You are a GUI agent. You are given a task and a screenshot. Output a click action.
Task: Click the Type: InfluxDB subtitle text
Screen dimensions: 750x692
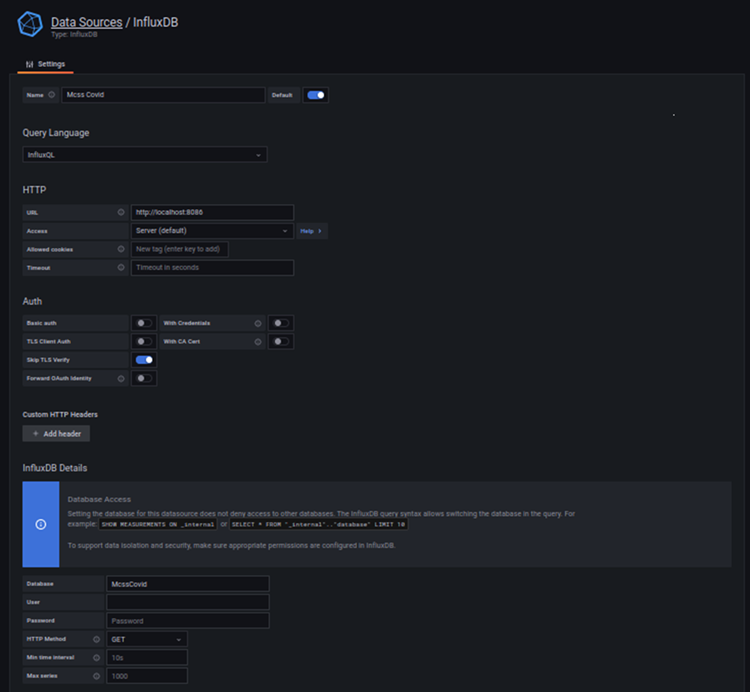click(x=74, y=34)
